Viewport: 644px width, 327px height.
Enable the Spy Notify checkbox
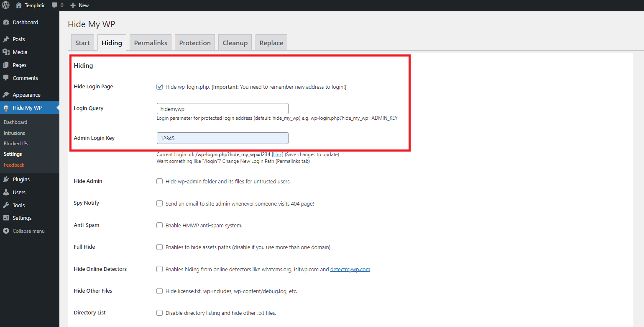click(160, 203)
